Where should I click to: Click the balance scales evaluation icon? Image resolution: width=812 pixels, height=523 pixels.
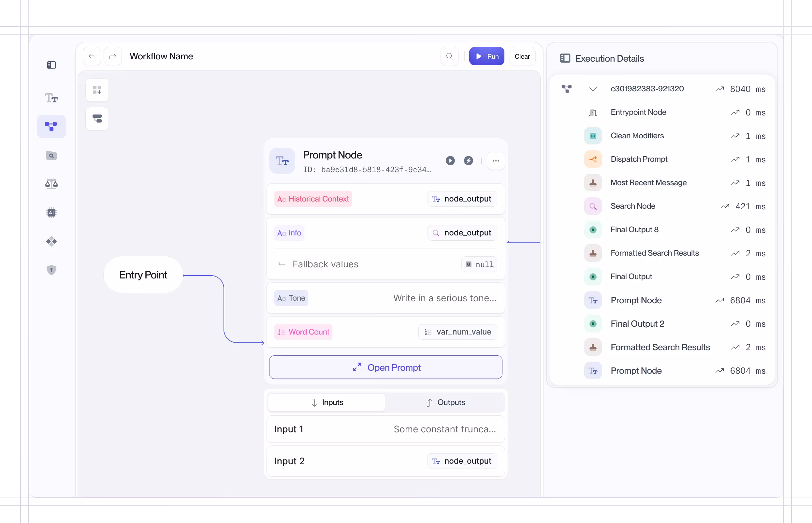click(51, 184)
